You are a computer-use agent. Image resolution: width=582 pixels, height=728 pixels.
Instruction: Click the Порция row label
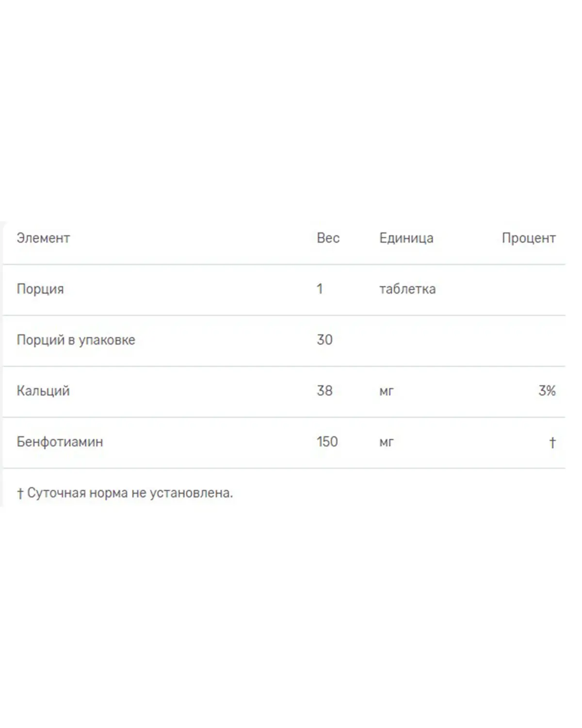pos(40,289)
